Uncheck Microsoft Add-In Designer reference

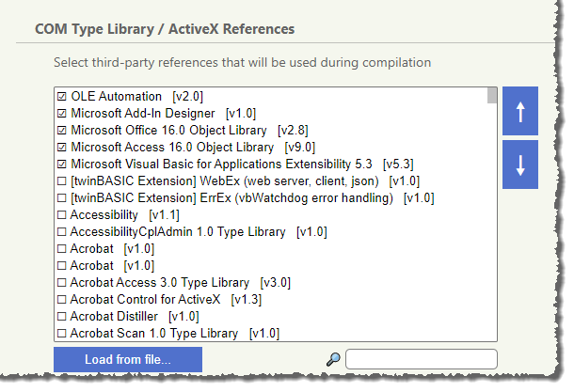click(62, 113)
